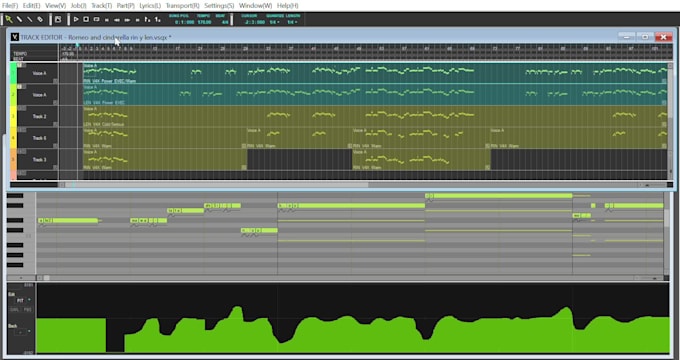Select the RIN V4X Power part on track 1
This screenshot has width=680, height=360.
pyautogui.click(x=375, y=73)
